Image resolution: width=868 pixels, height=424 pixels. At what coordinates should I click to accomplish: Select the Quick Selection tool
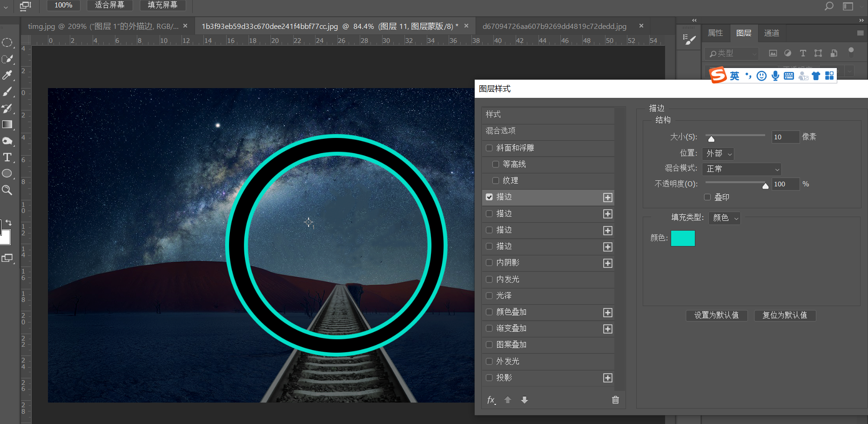click(x=7, y=59)
